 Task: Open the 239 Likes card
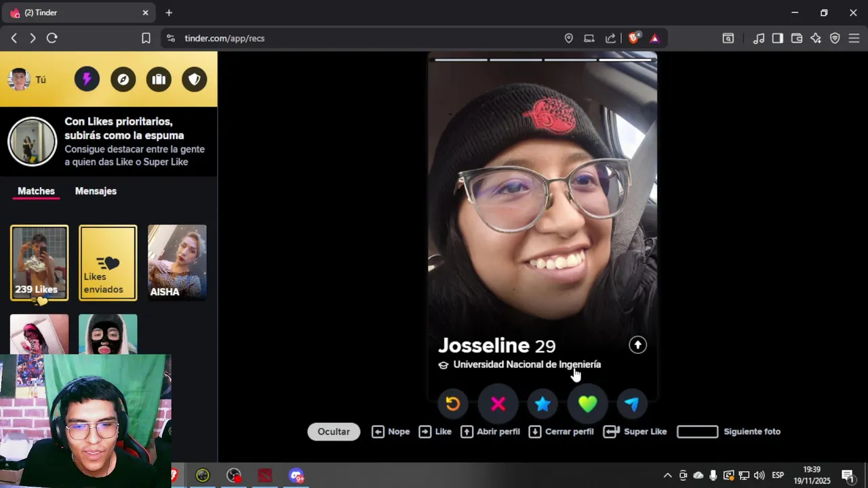(x=39, y=263)
